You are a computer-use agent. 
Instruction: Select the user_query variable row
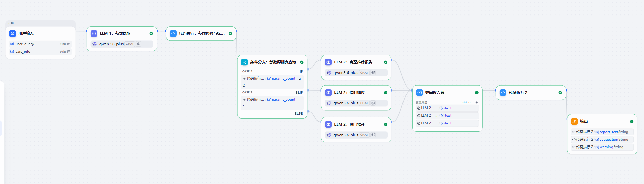[40, 44]
